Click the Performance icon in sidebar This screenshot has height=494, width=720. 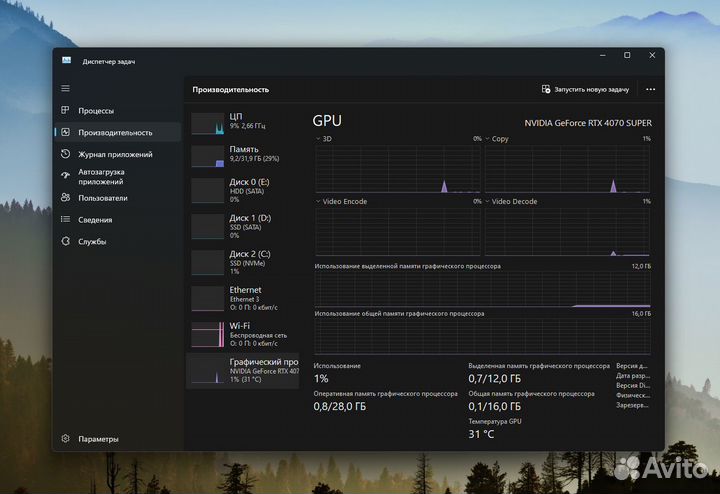65,132
